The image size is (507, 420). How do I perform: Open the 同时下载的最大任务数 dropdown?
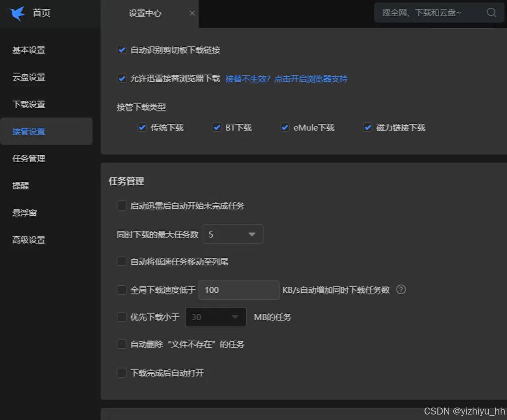click(x=233, y=234)
